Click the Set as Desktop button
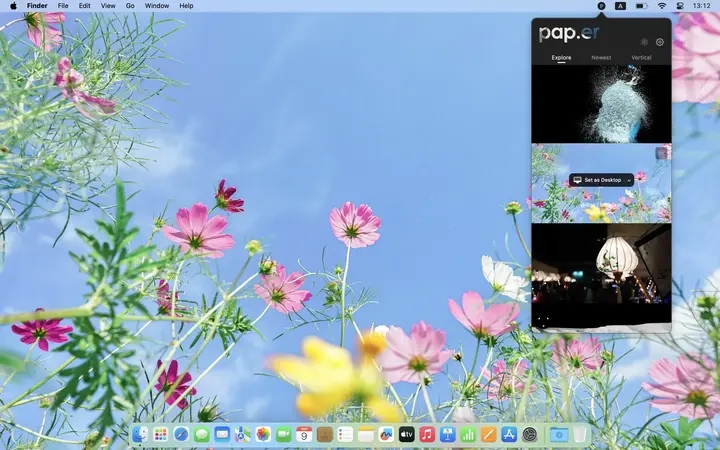 (x=598, y=180)
